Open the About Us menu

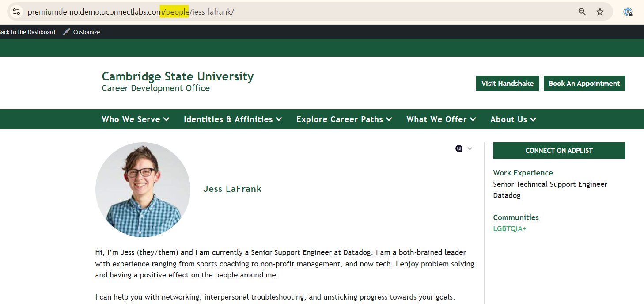point(513,119)
